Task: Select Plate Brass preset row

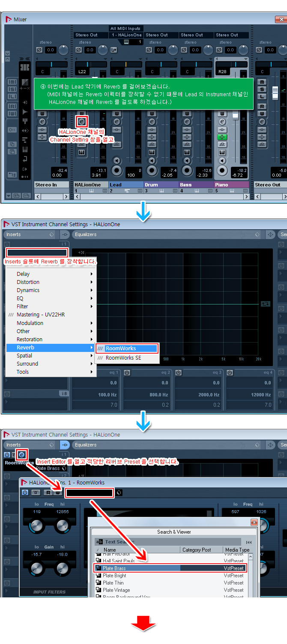Action: 170,568
